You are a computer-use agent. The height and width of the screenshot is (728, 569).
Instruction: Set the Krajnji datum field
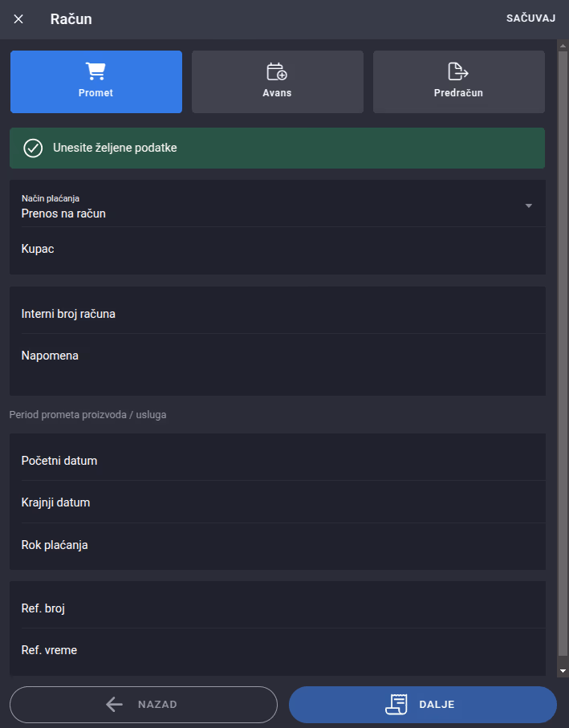point(277,502)
